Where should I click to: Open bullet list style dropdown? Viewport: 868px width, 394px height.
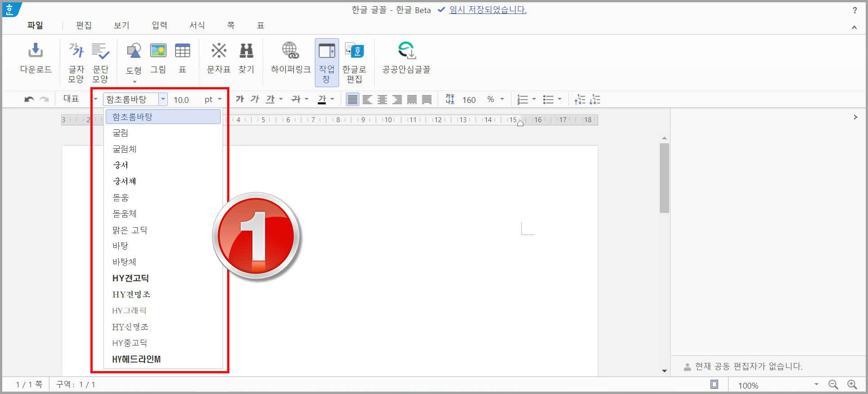tap(560, 99)
